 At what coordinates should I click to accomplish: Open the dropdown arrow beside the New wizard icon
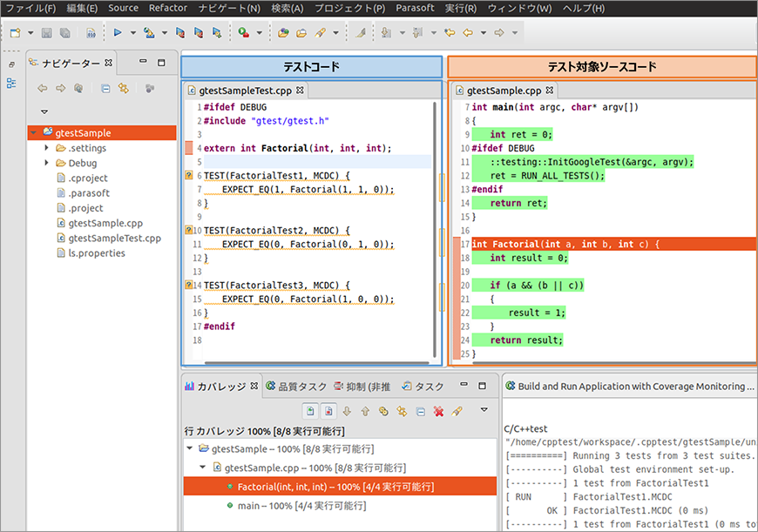pos(30,33)
